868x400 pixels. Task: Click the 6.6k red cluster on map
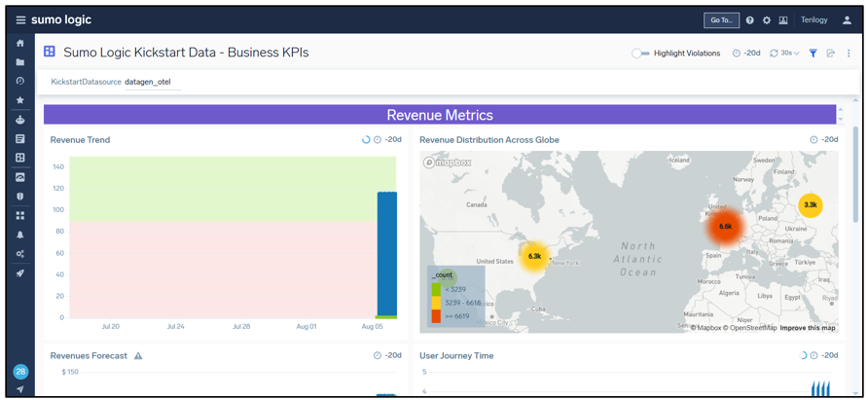coord(725,226)
